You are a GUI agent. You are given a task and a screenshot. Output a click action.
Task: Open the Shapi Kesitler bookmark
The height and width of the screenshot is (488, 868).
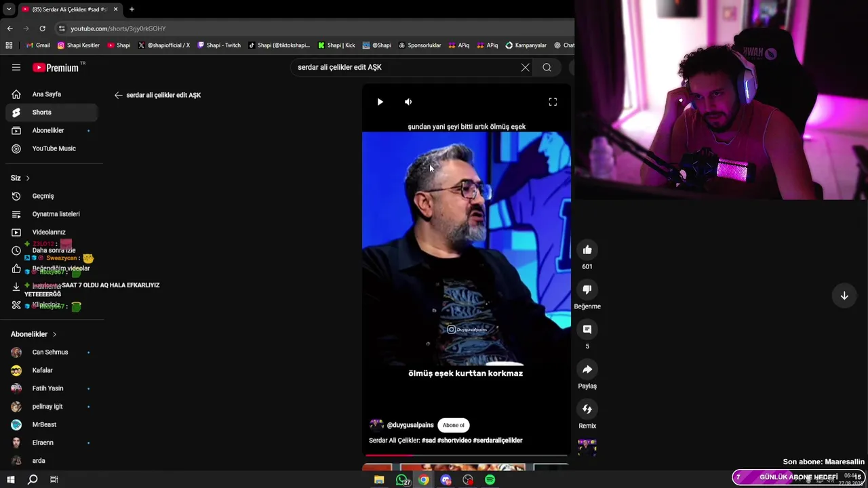tap(79, 45)
